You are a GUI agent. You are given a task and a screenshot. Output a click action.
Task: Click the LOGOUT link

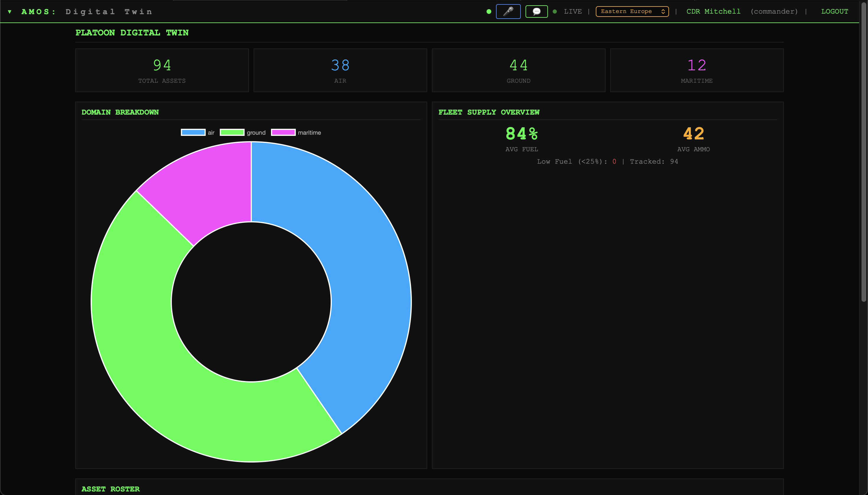point(834,12)
